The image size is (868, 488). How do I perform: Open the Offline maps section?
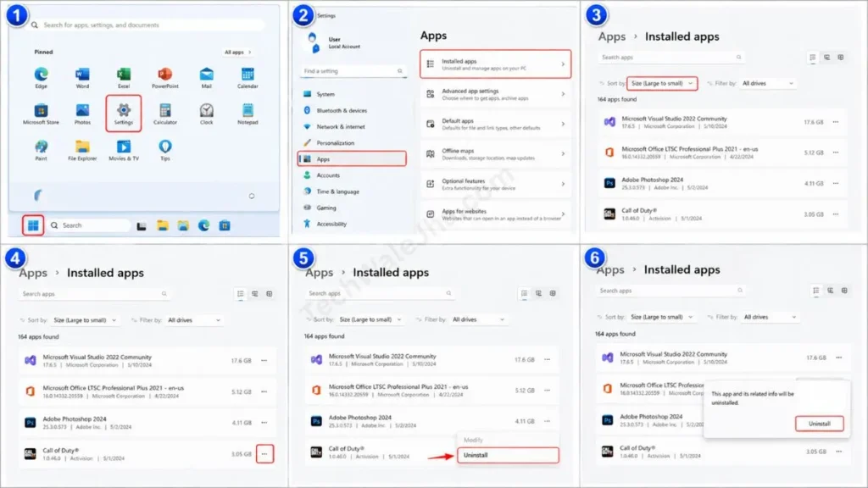point(495,154)
